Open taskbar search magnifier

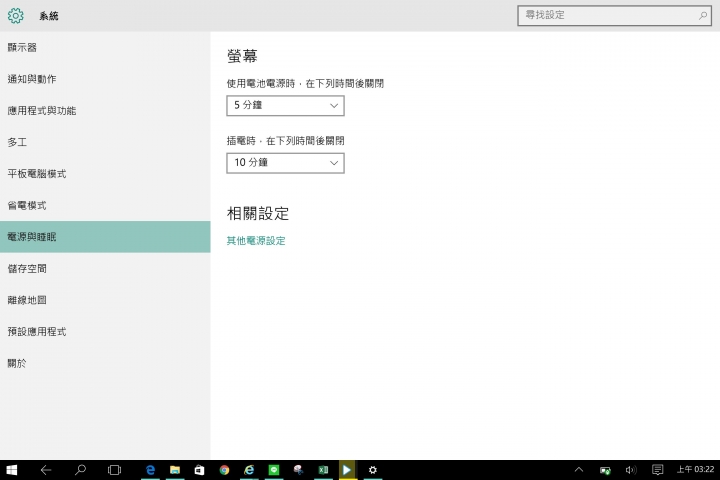coord(80,470)
